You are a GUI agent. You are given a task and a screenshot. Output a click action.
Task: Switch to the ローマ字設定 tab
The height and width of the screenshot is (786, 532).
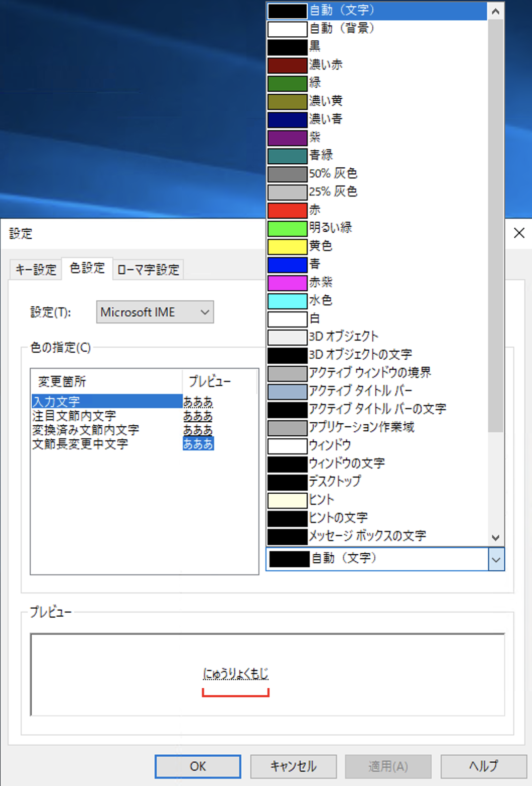148,270
